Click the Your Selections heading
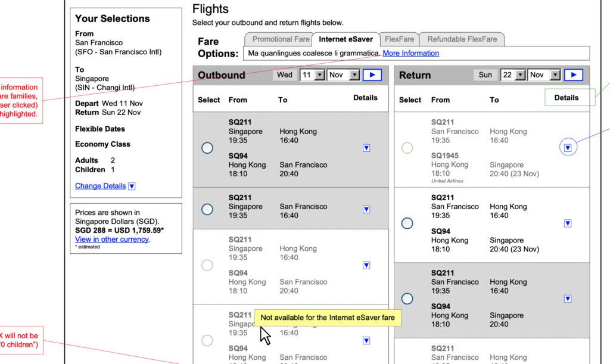Image resolution: width=610 pixels, height=364 pixels. [113, 18]
